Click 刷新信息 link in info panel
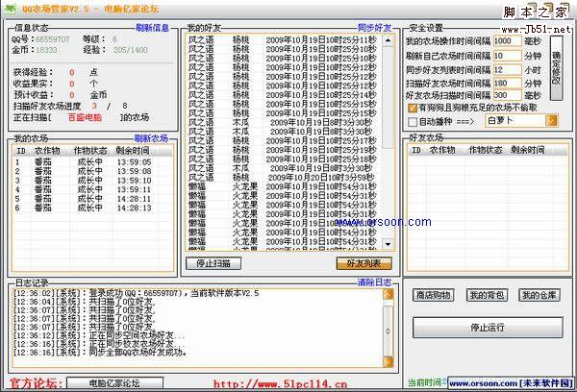 coord(152,28)
